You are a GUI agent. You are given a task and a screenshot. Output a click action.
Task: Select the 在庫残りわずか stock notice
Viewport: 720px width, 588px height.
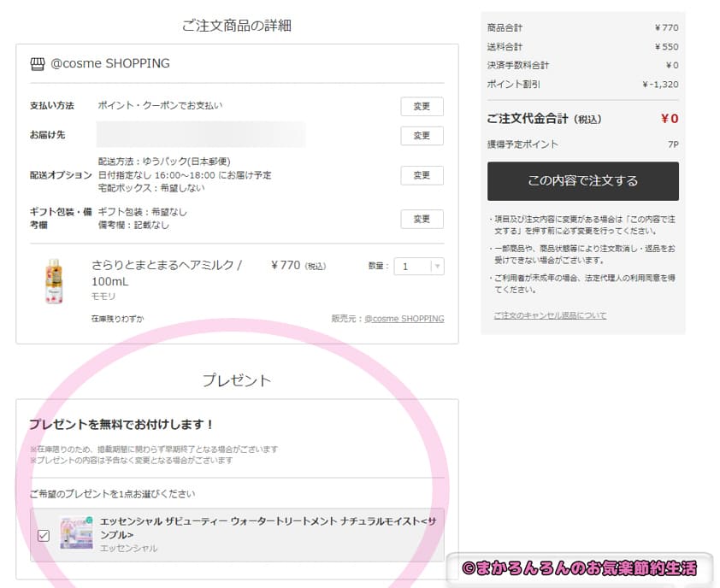click(x=117, y=319)
